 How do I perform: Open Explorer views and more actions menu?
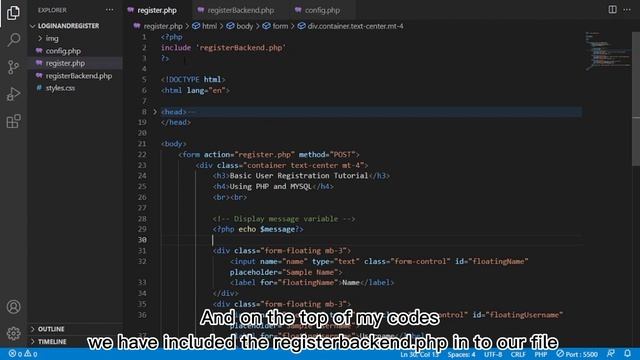pyautogui.click(x=109, y=10)
